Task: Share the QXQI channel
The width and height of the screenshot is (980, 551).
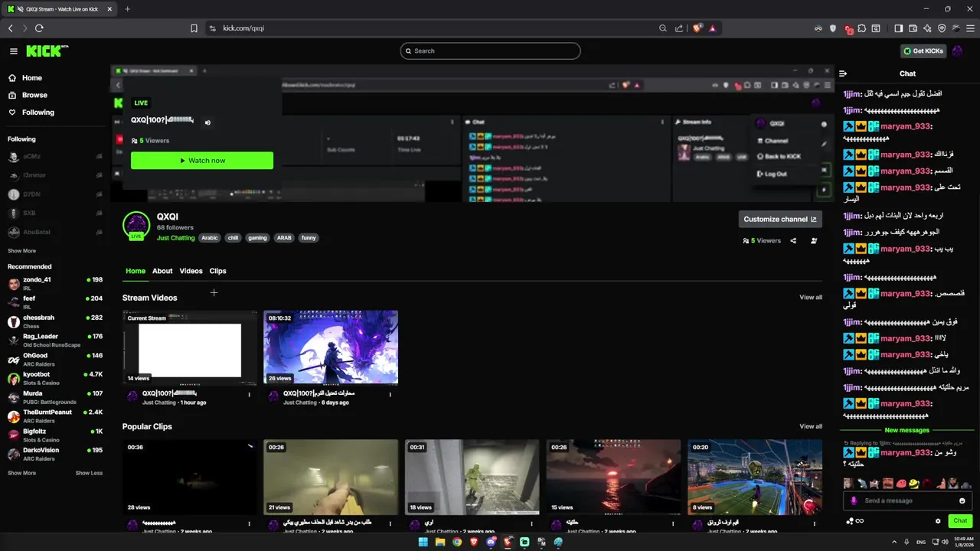Action: [793, 241]
